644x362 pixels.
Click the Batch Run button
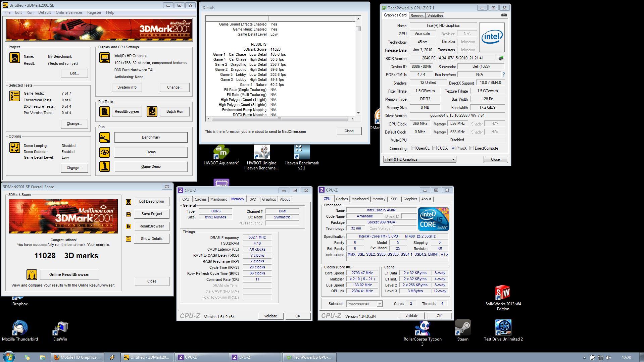(175, 111)
